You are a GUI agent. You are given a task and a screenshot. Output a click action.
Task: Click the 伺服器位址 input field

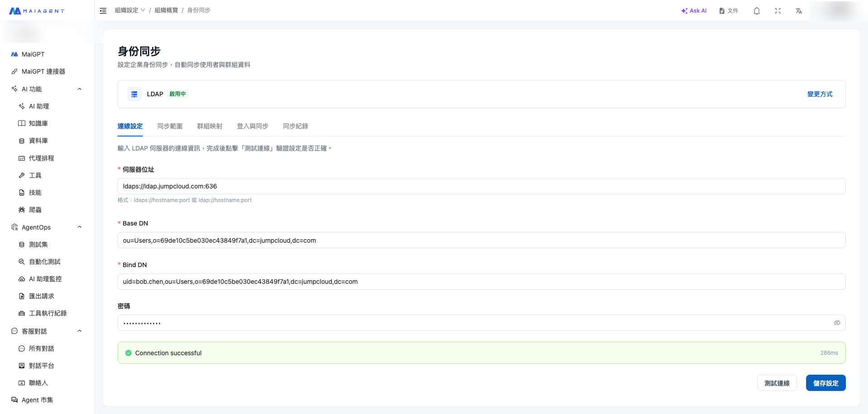481,186
